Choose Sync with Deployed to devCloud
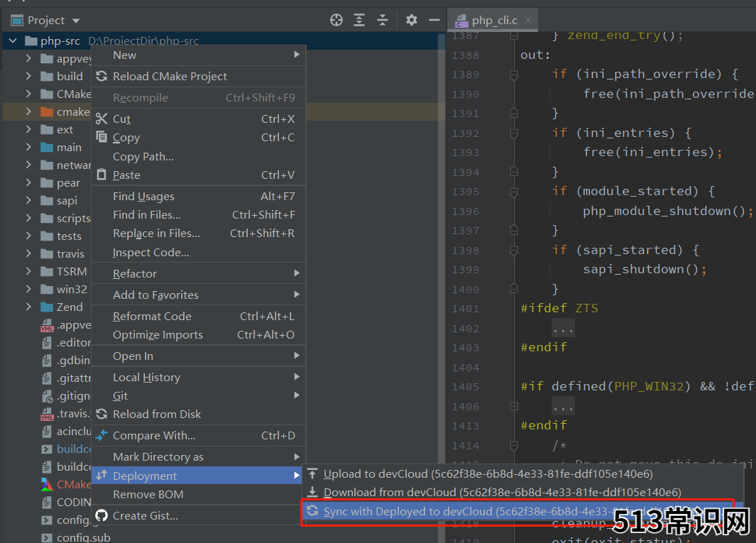The image size is (756, 543). tap(522, 511)
